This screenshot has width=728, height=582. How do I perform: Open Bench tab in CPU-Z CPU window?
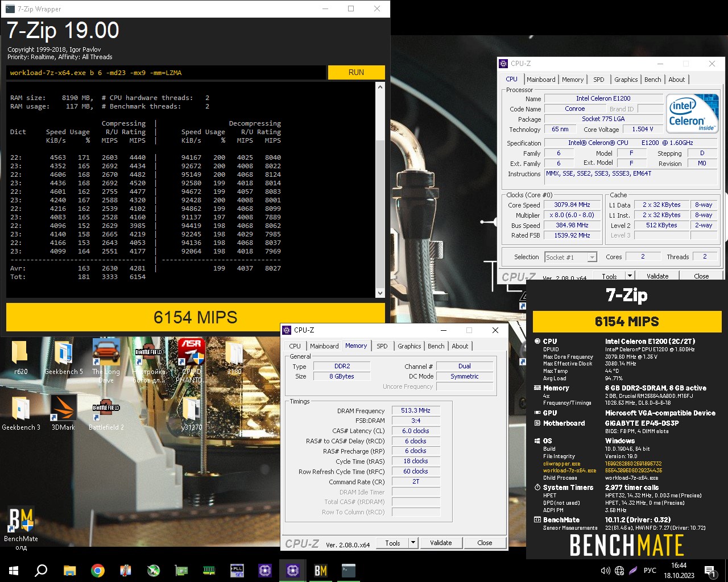pyautogui.click(x=652, y=80)
